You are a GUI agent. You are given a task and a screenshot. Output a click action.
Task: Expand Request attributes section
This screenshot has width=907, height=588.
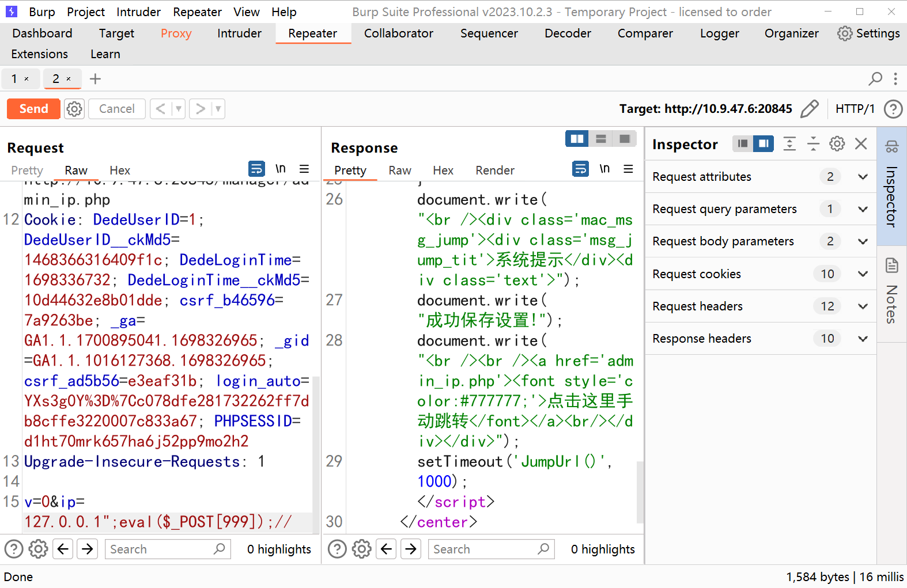[761, 177]
